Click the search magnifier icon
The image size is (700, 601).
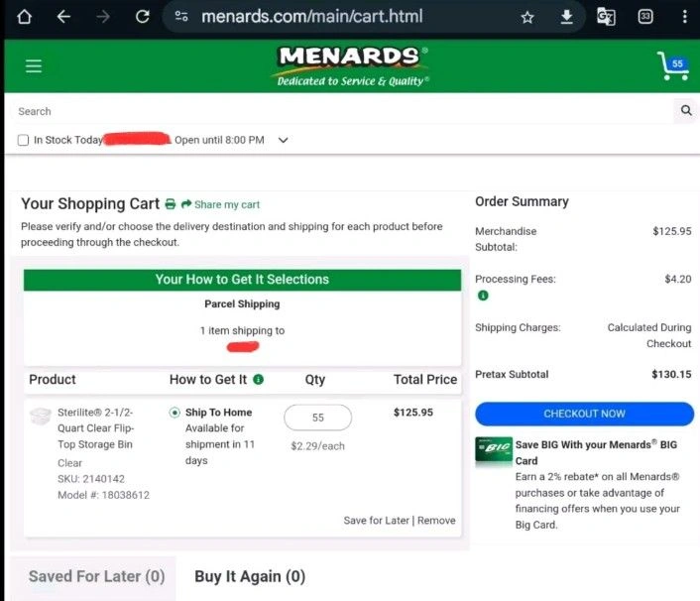686,111
